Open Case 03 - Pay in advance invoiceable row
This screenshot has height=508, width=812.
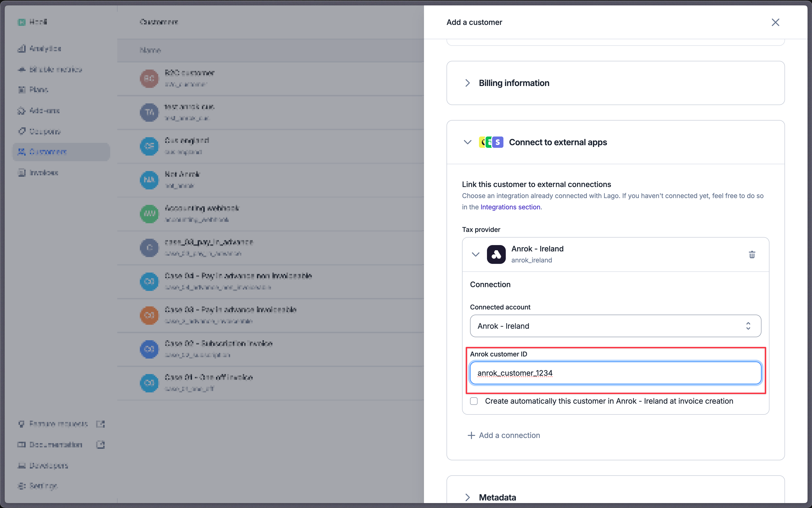coord(271,315)
